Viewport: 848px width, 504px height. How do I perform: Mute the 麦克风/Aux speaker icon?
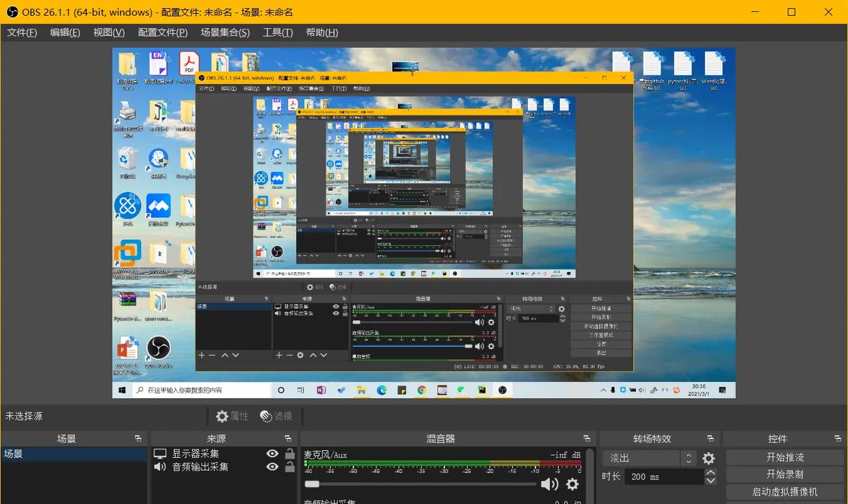[x=549, y=484]
